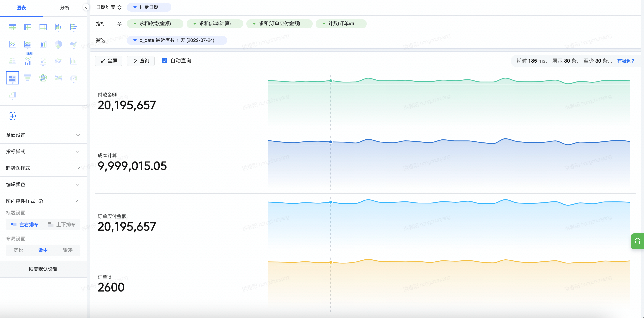Pick the funnel chart type
The image size is (644, 318).
(28, 78)
